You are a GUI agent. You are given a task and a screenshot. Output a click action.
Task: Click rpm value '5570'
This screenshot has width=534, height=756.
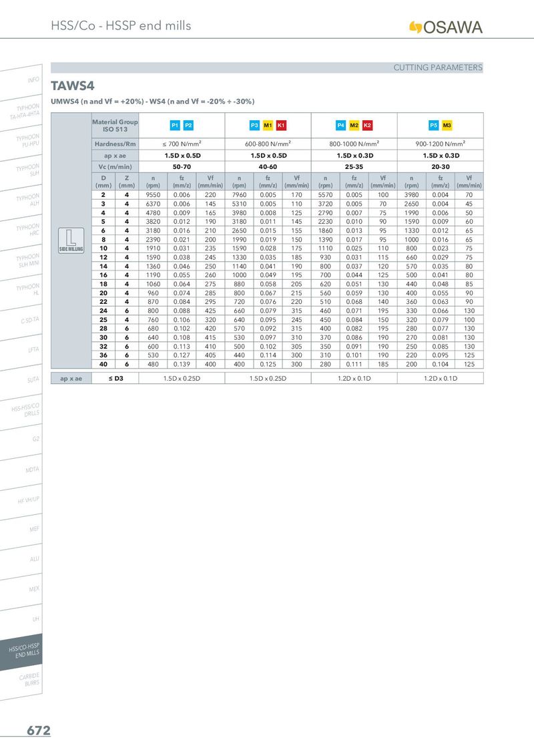[x=325, y=195]
